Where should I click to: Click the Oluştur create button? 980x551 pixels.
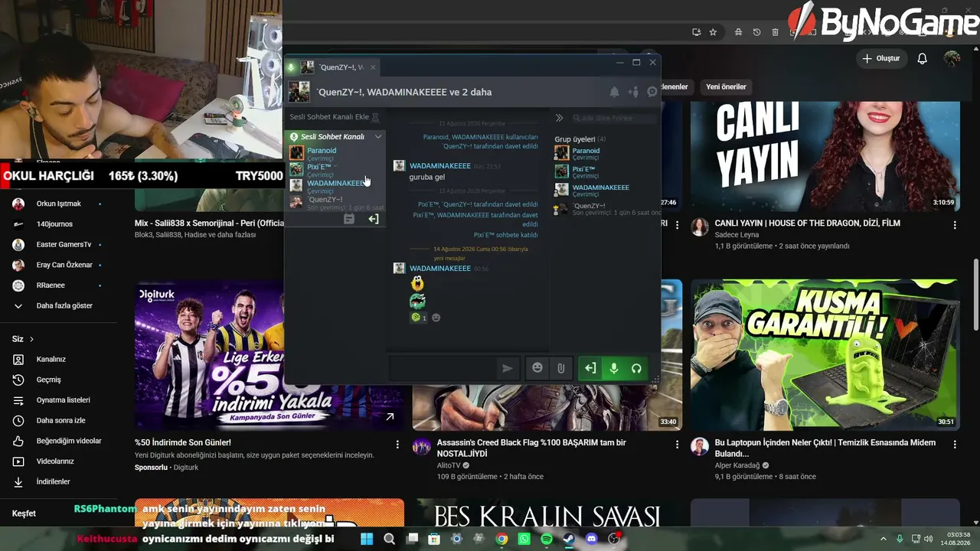click(x=881, y=58)
